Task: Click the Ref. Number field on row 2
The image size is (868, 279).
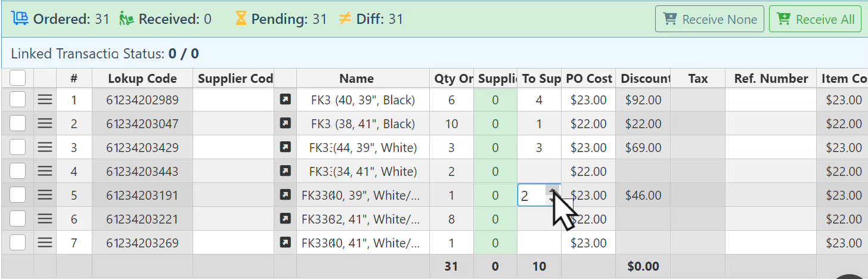Action: 770,123
